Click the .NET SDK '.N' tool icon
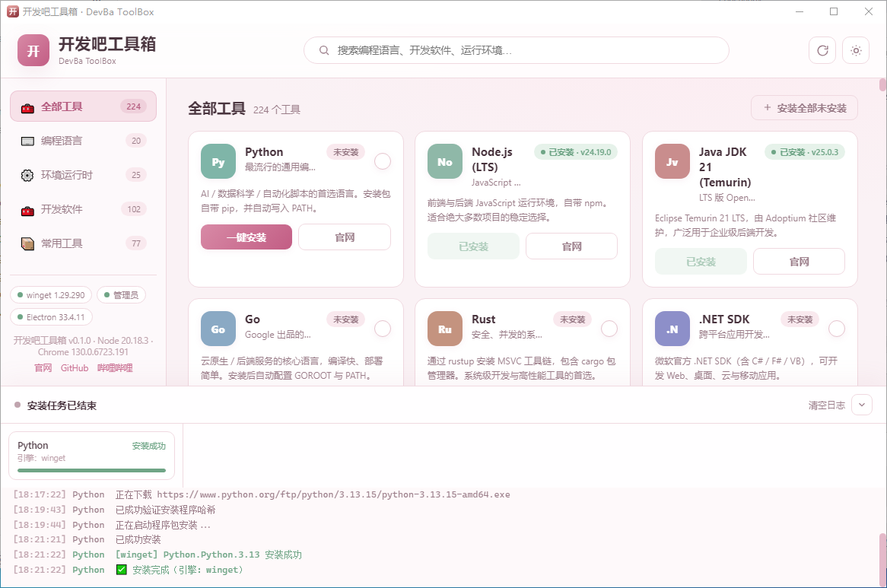This screenshot has width=887, height=588. tap(672, 329)
